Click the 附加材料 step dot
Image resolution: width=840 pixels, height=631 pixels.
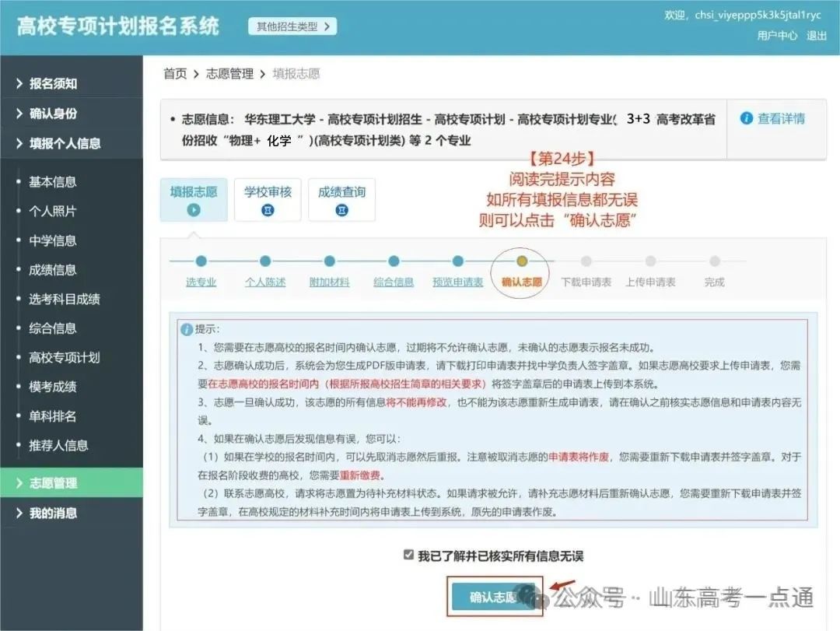click(x=330, y=261)
